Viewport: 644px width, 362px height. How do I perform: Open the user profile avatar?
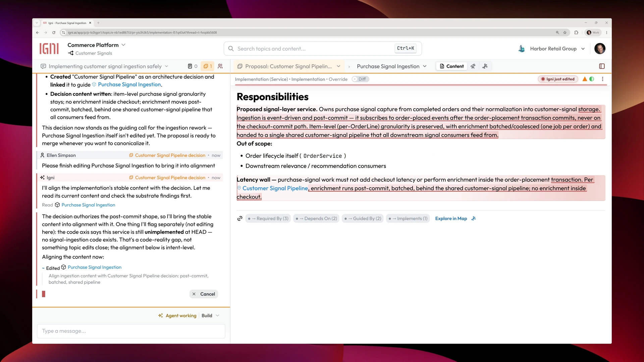tap(600, 49)
